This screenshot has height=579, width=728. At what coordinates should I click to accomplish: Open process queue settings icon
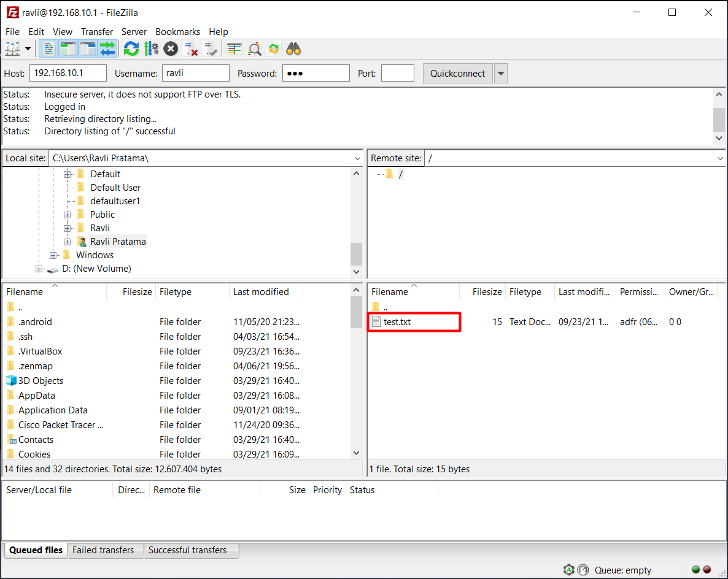point(151,49)
